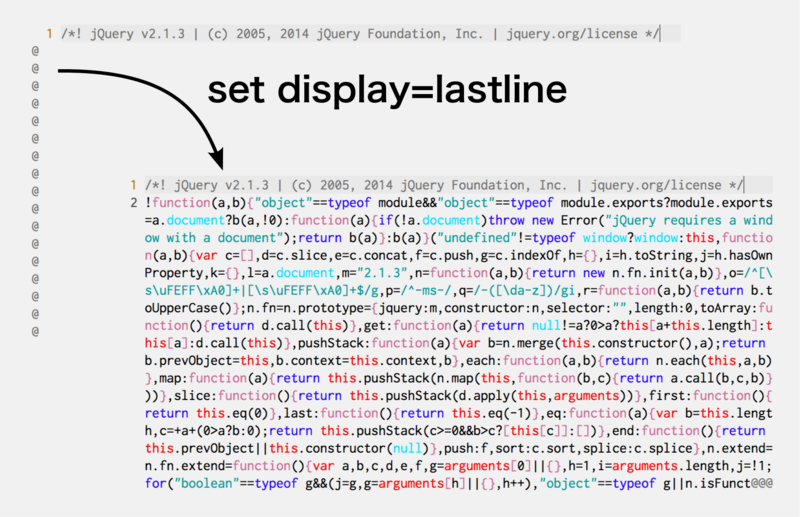The width and height of the screenshot is (800, 517).
Task: Click the row starting with !function(a,b){"object"==typeof
Action: 458,203
